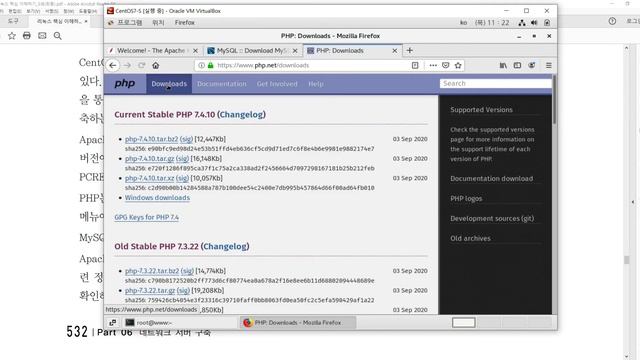The width and height of the screenshot is (640, 360).
Task: Open site information icon in address bar
Action: [x=202, y=65]
